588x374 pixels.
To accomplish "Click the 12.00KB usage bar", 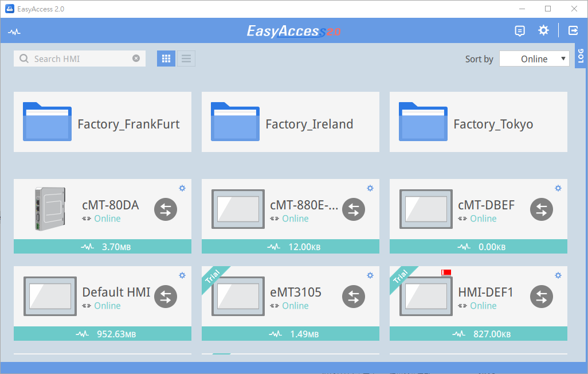I will [x=290, y=247].
